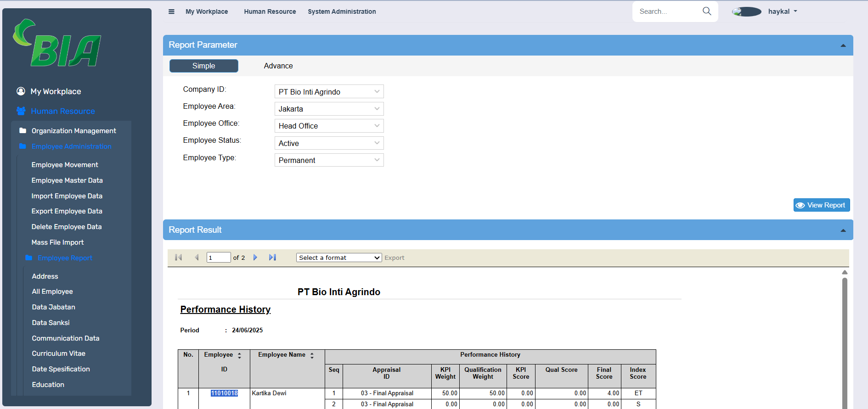Click the BIA logo
Viewport: 868px width, 409px height.
57,43
